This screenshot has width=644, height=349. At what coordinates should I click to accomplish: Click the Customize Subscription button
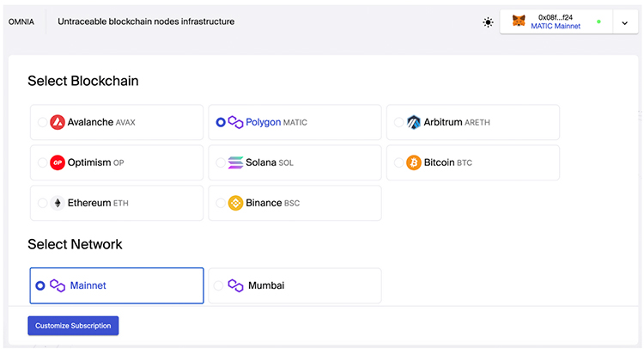(x=73, y=326)
